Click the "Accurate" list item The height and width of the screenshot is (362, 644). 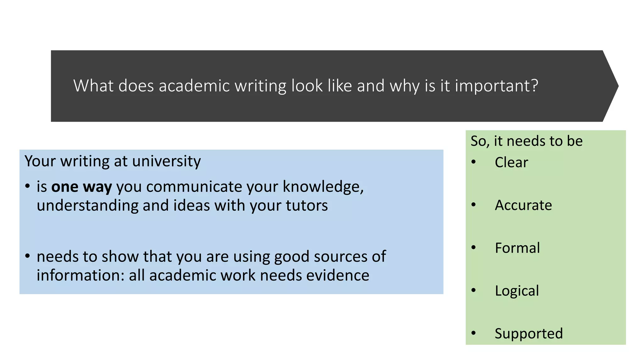tap(523, 205)
